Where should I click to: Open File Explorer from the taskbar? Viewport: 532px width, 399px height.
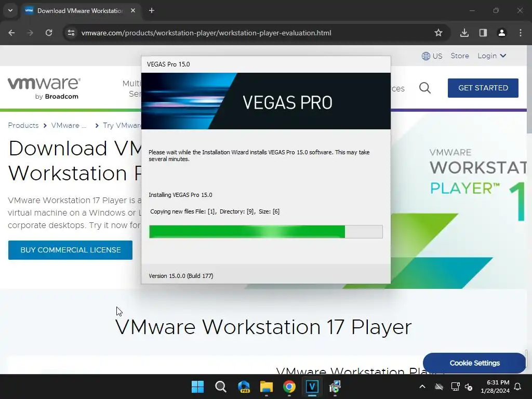(x=267, y=387)
